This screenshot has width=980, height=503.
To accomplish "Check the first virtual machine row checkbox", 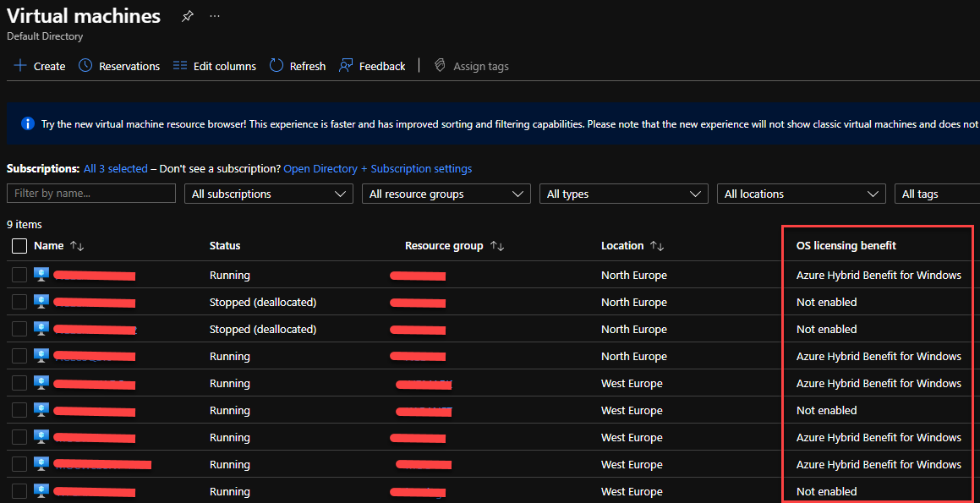I will tap(19, 275).
